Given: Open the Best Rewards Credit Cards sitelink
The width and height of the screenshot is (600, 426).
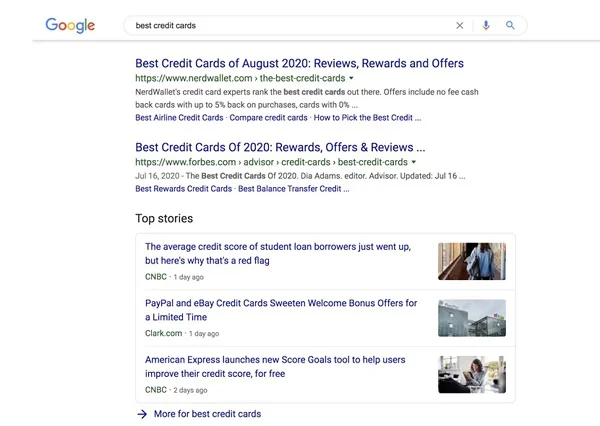Looking at the screenshot, I should click(183, 188).
